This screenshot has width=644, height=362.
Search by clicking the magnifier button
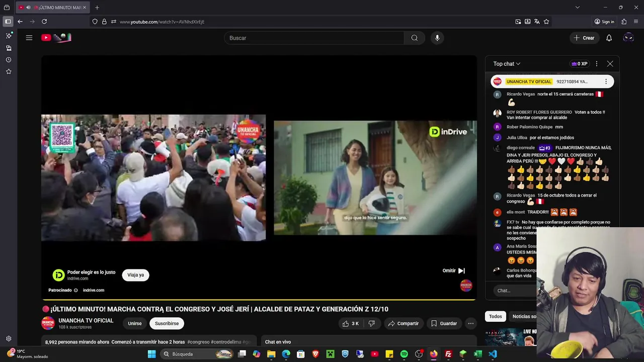coord(414,38)
